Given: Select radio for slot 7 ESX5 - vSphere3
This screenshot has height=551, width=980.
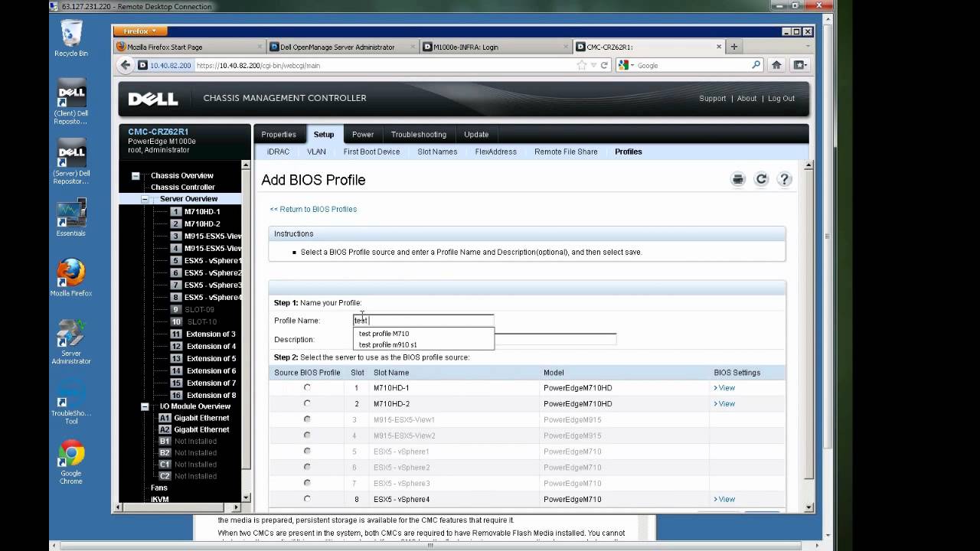Looking at the screenshot, I should pyautogui.click(x=307, y=483).
